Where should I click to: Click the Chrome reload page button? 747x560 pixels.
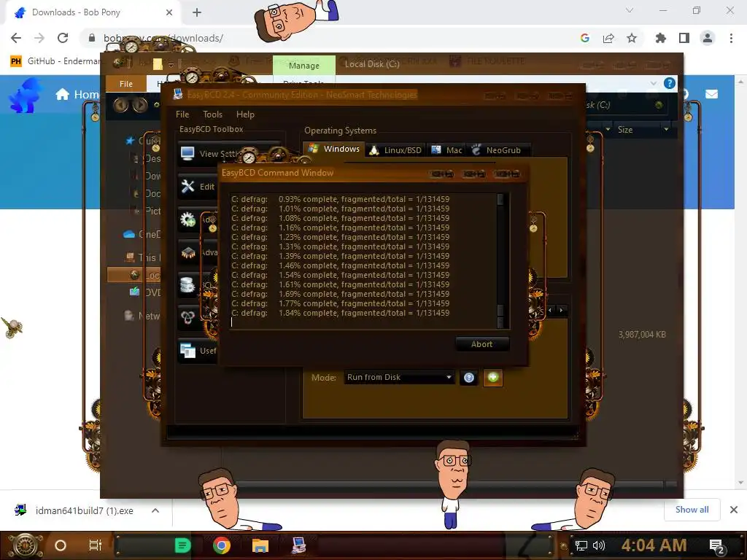[63, 38]
